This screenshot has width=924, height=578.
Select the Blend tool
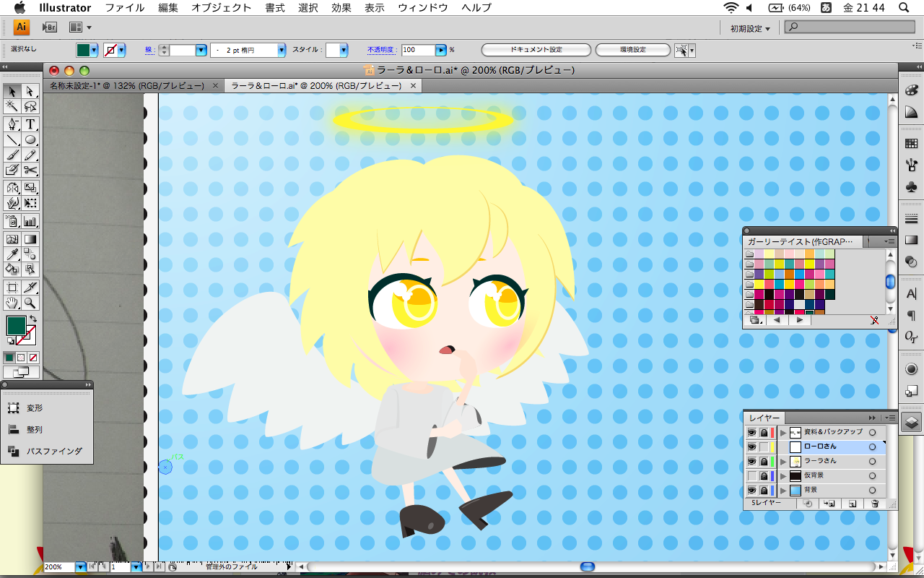pos(30,254)
